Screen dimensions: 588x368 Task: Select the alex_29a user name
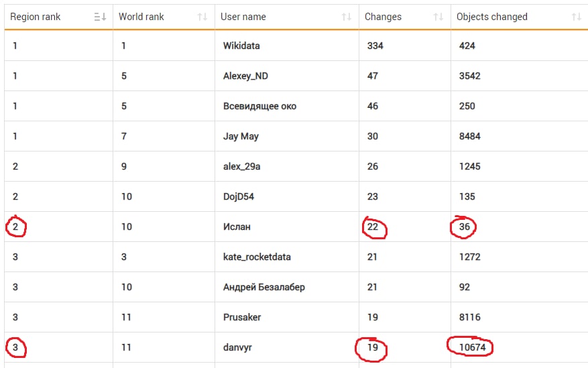tap(242, 166)
